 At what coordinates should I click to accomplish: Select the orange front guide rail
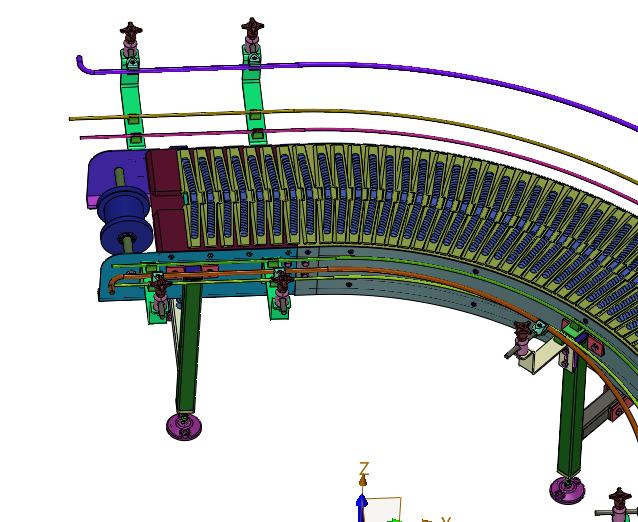tap(366, 272)
